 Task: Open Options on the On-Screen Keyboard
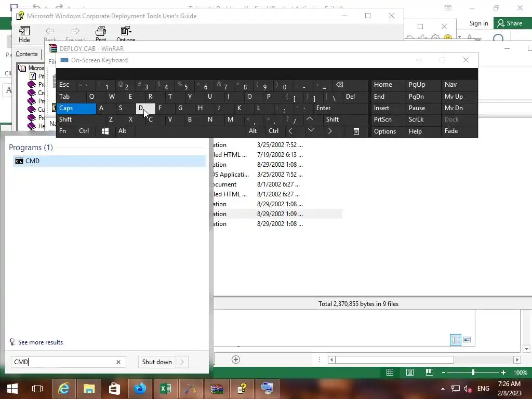(388, 131)
